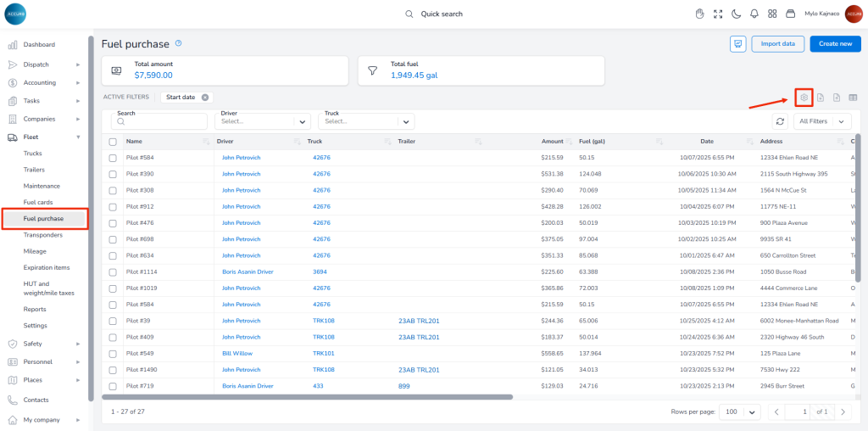Click the gear settings icon above table
Viewport: 868px width, 431px height.
[x=804, y=98]
